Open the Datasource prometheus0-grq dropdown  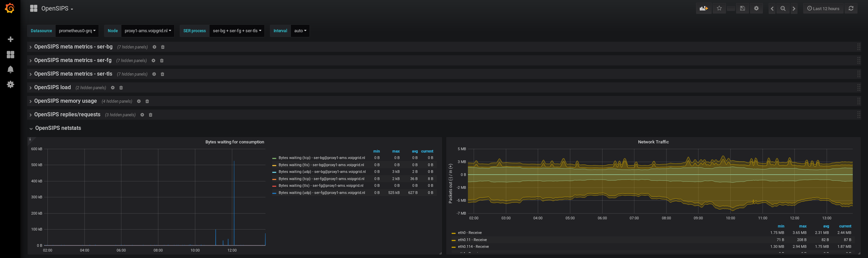[77, 31]
